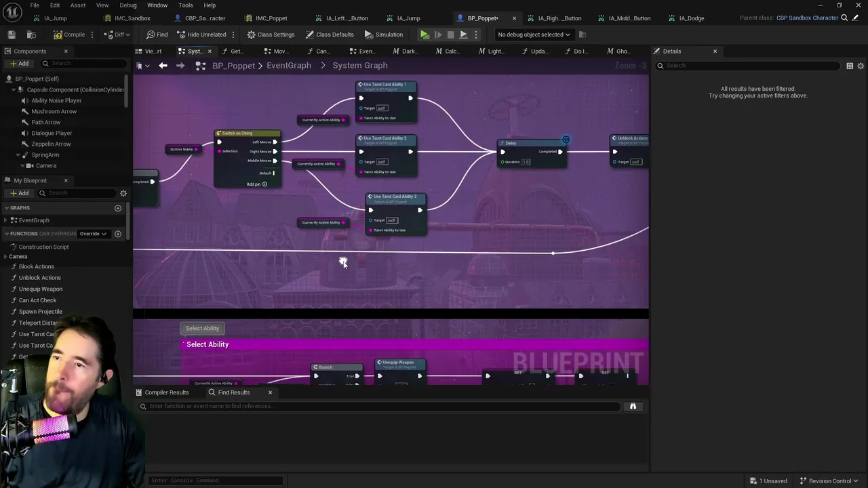
Task: Click the BP_Poppet breadcrumb
Action: click(x=233, y=65)
